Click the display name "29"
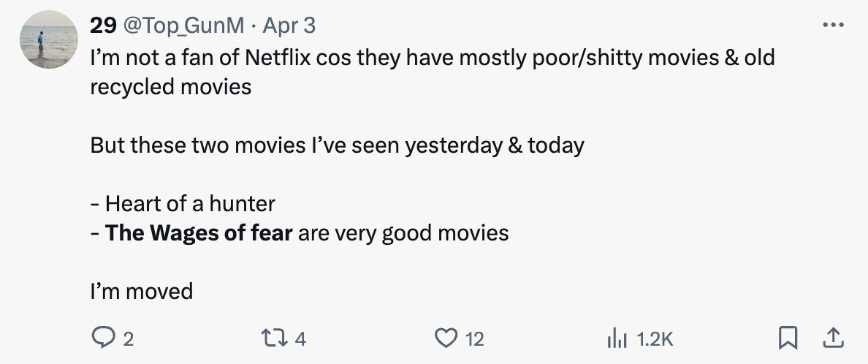The image size is (868, 364). [103, 26]
